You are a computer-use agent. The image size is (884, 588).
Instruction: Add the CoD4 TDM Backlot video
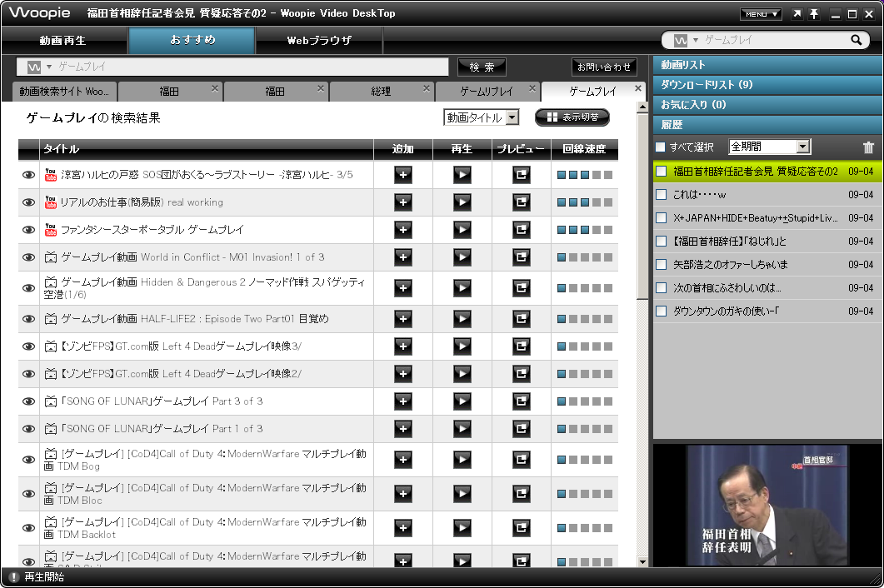402,528
